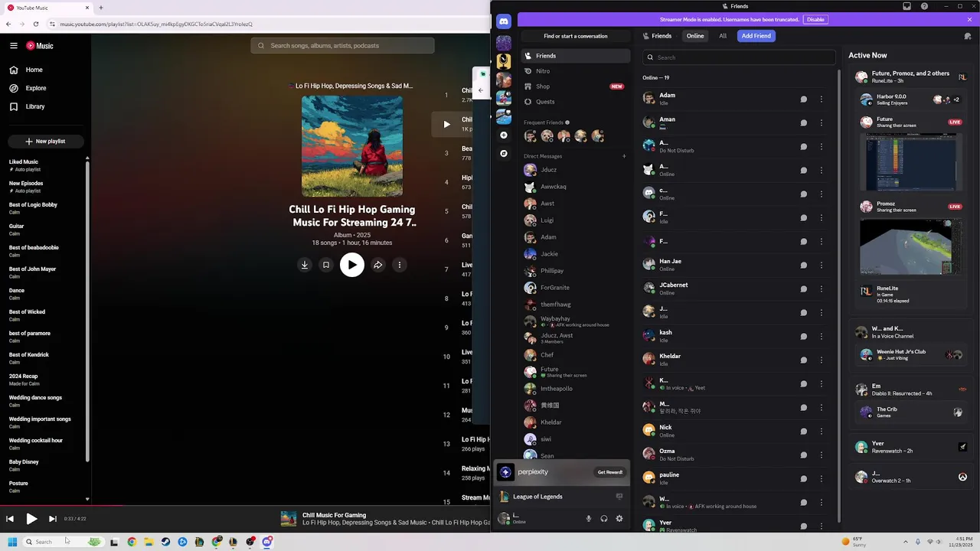This screenshot has height=551, width=980.
Task: Play track 2 via its row play icon
Action: click(447, 124)
